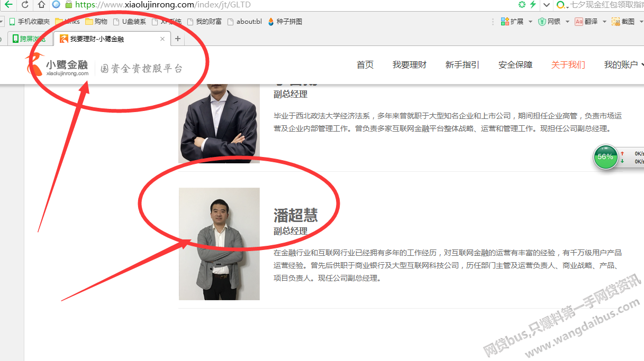This screenshot has height=361, width=644.
Task: Click the 副总经理 title under 潘超慧
Action: (291, 231)
